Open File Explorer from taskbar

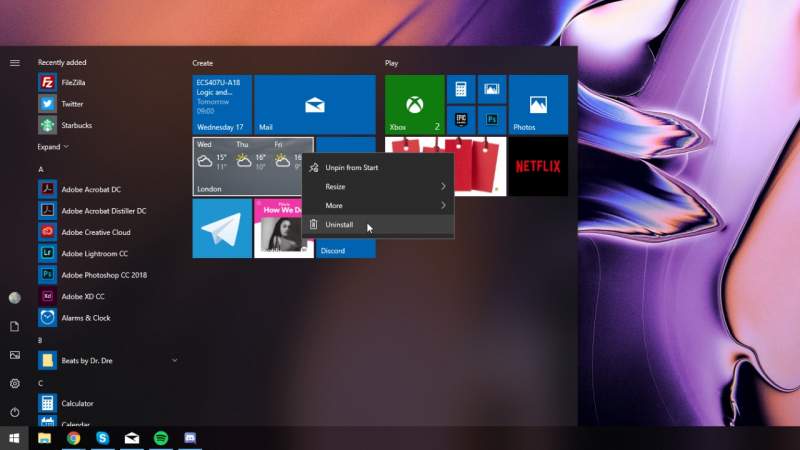click(44, 438)
